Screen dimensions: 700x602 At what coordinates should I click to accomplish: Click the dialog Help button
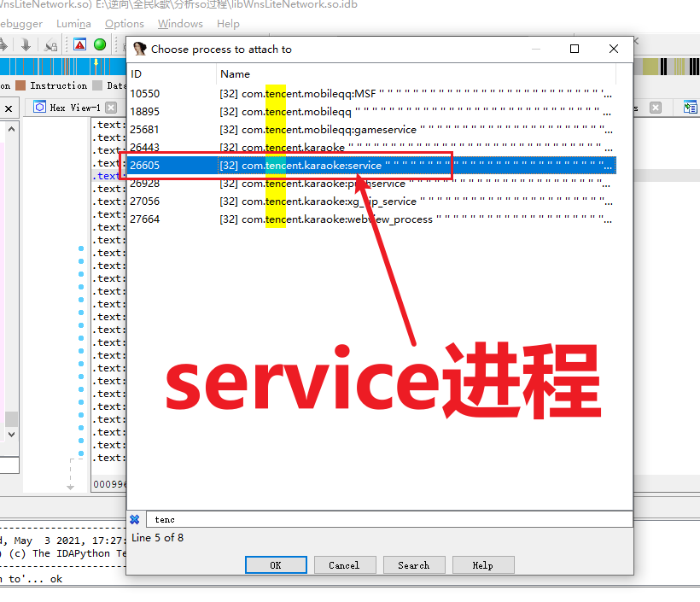point(483,565)
